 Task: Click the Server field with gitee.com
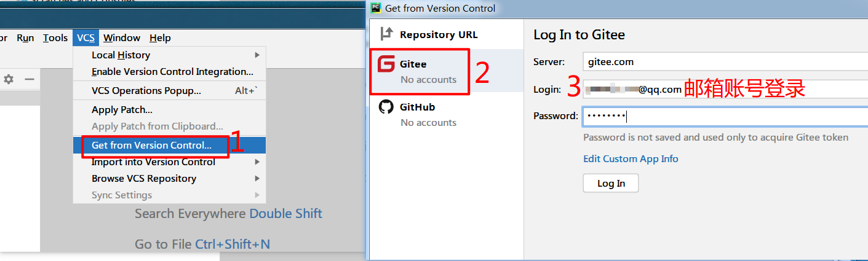(725, 62)
